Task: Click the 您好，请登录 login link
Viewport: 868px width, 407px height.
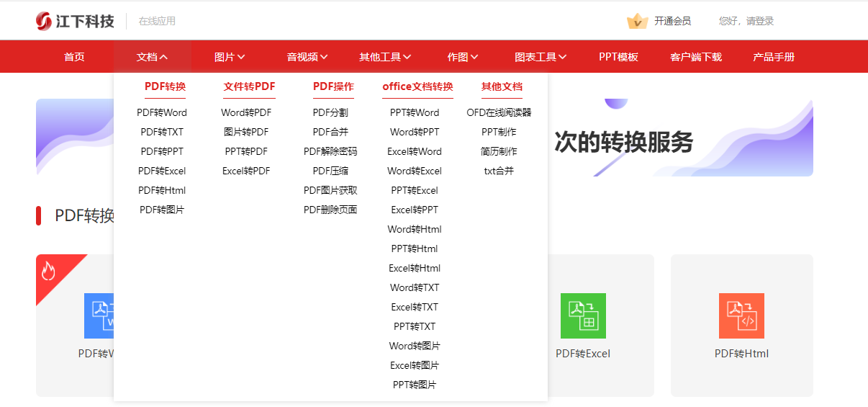Action: [746, 22]
